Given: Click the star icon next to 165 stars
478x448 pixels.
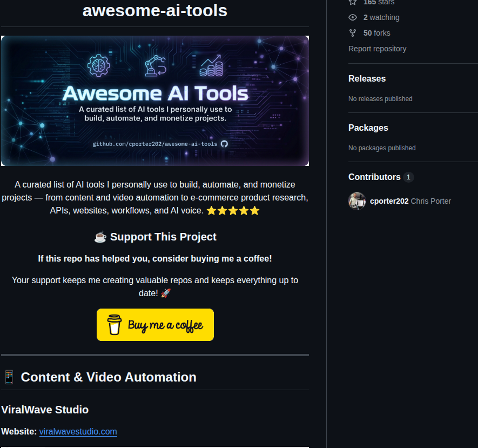Looking at the screenshot, I should pos(352,2).
